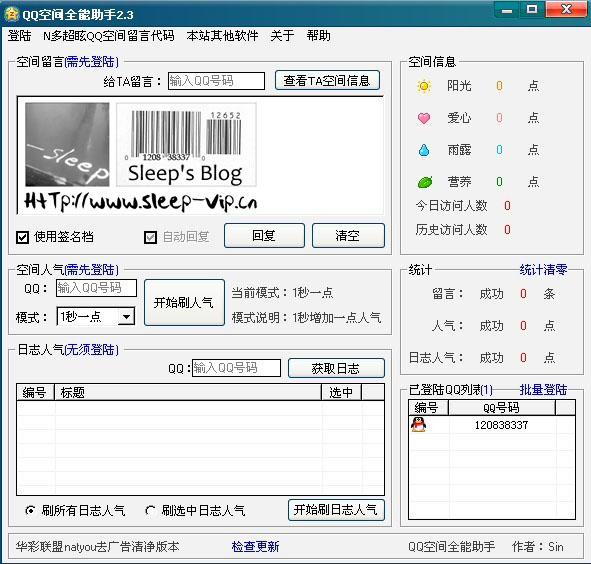Click the 回复 button

264,236
